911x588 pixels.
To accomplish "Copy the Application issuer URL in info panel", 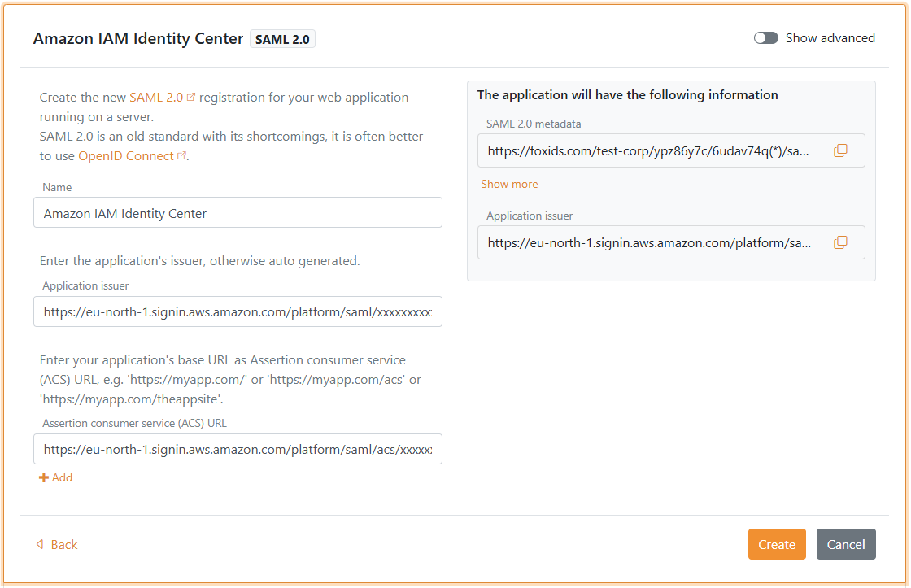I will point(840,242).
